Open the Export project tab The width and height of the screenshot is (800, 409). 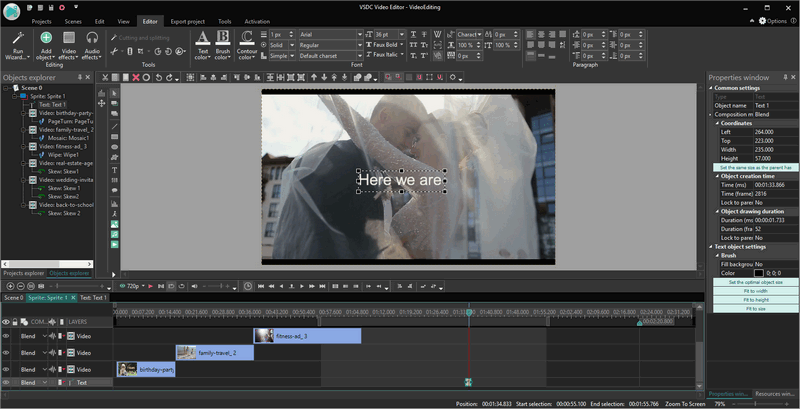187,21
